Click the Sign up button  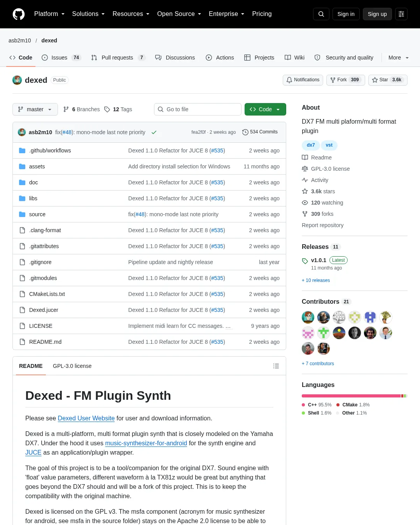[377, 14]
